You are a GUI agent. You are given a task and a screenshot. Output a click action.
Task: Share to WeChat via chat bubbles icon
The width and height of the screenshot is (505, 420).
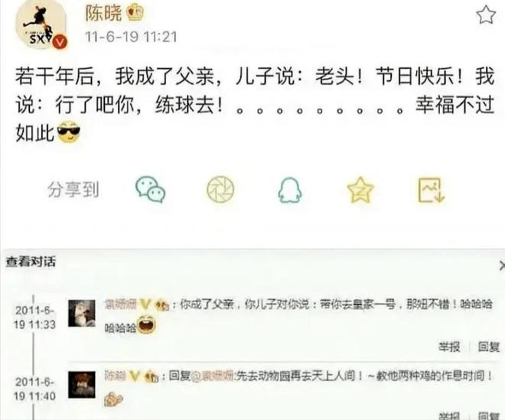pos(150,190)
